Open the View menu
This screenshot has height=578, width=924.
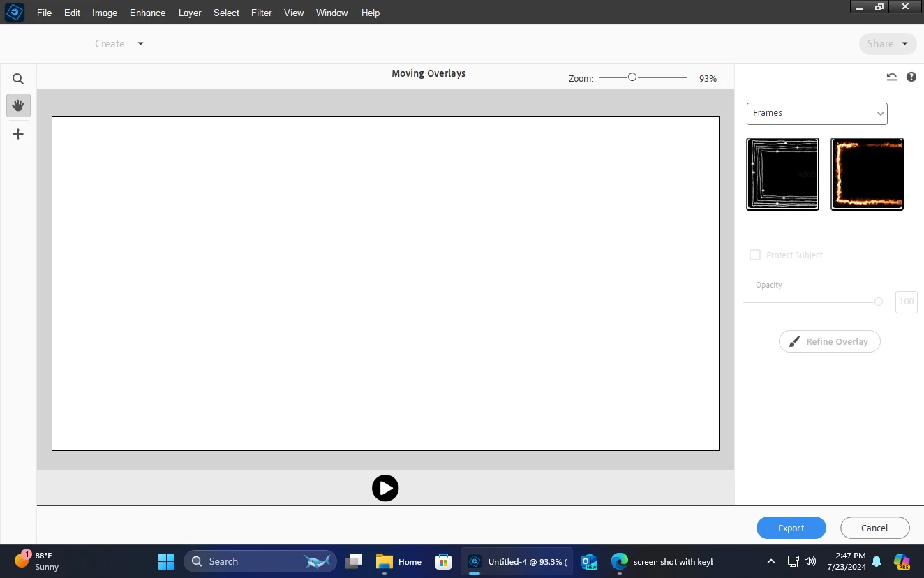(x=294, y=13)
